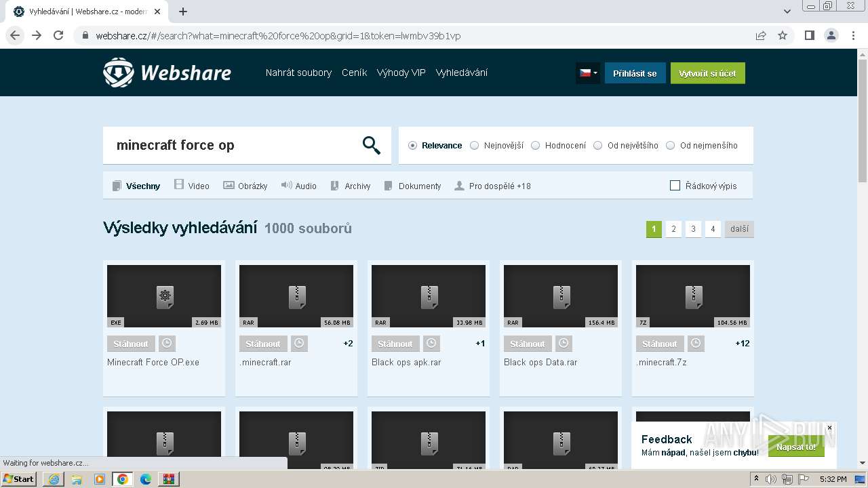This screenshot has width=868, height=488.
Task: Click Stáhnout for .minecraft.rar
Action: [263, 344]
